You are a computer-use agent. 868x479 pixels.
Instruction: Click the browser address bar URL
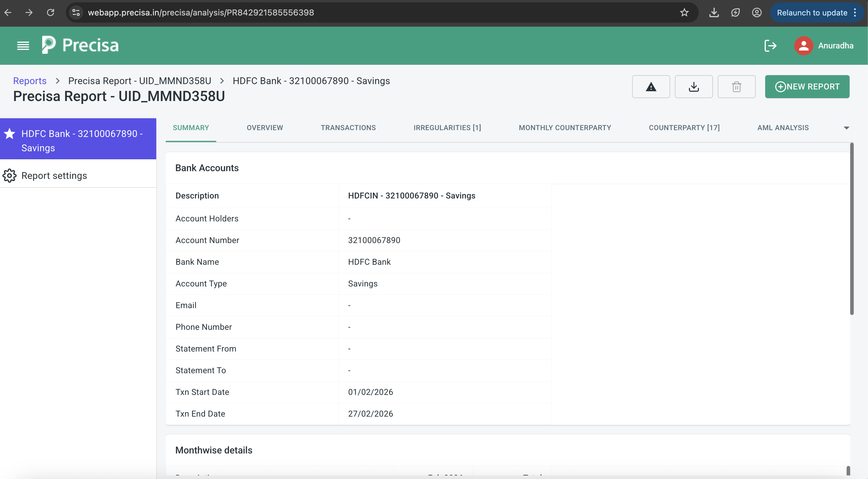201,12
